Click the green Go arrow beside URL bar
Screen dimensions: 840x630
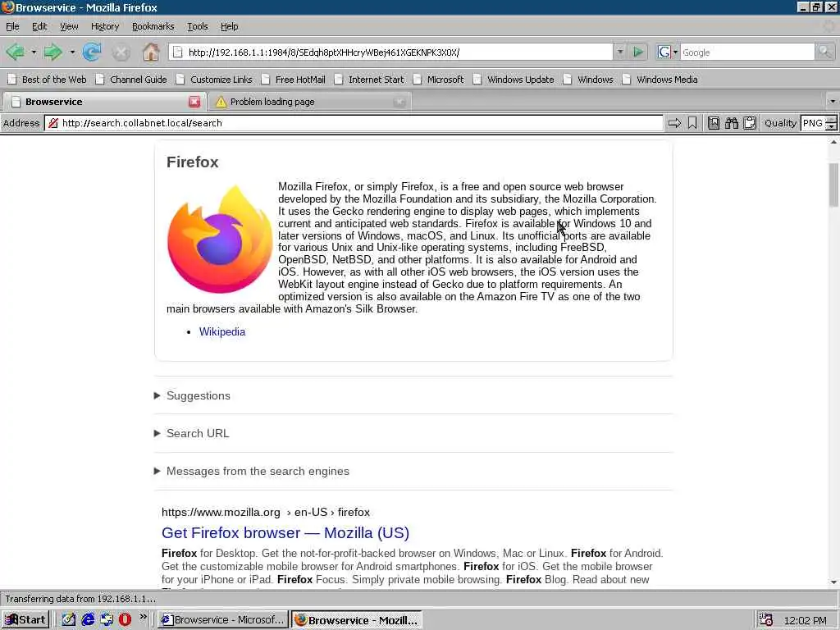638,52
